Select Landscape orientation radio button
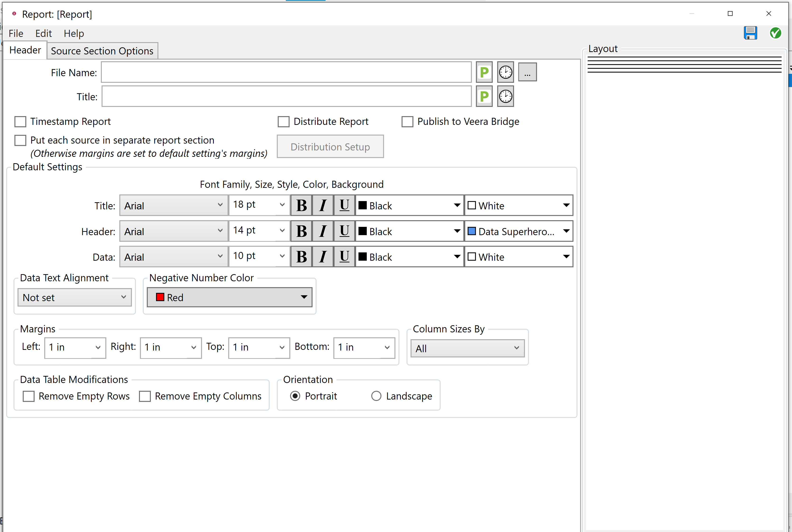The height and width of the screenshot is (532, 792). [376, 396]
